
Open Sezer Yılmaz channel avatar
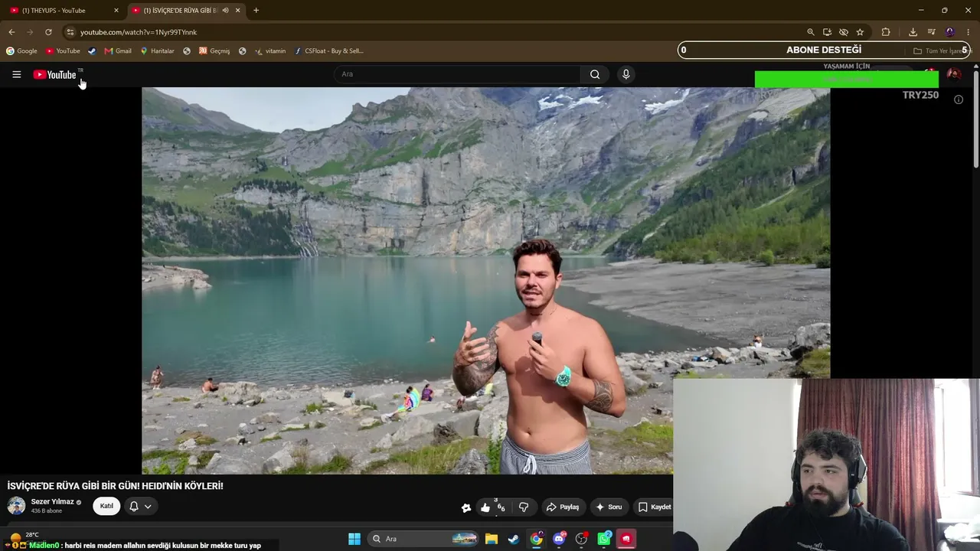click(16, 505)
